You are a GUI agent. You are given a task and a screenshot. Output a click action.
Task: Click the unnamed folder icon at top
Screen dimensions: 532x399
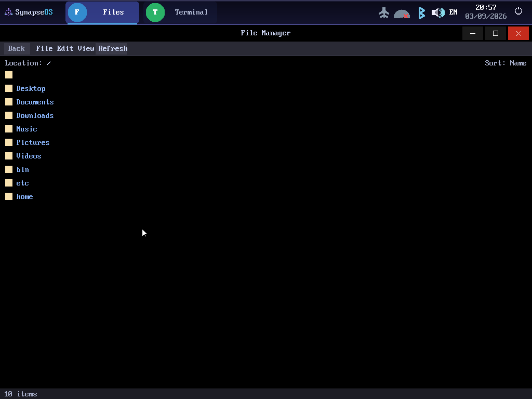point(9,75)
